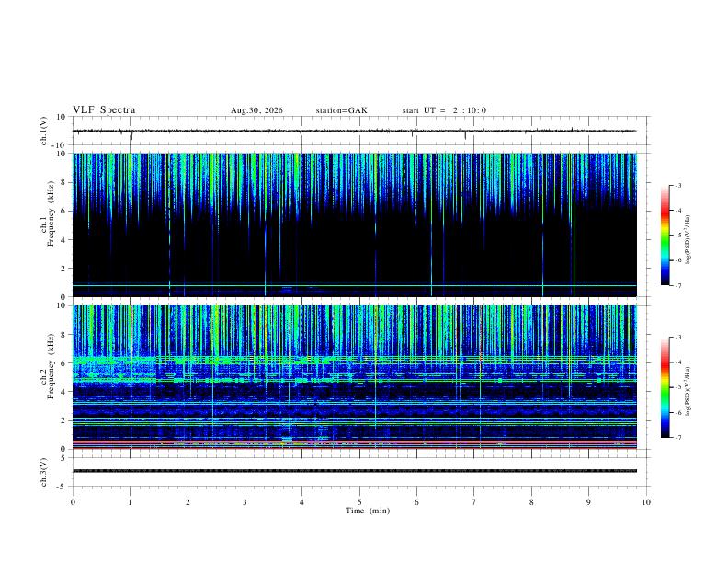Screen dimensions: 728x563
Task: Click the Aug.30, 2026 date label
Action: [x=256, y=110]
